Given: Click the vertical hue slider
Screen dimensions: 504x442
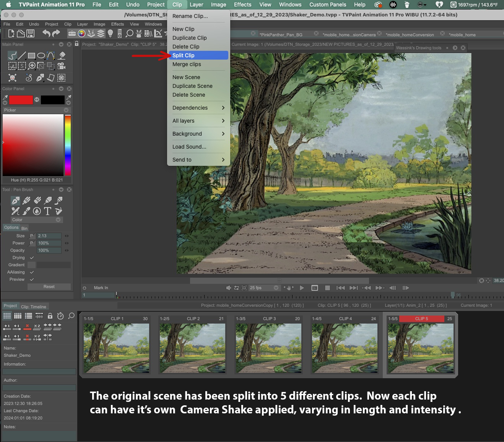Looking at the screenshot, I should point(68,145).
